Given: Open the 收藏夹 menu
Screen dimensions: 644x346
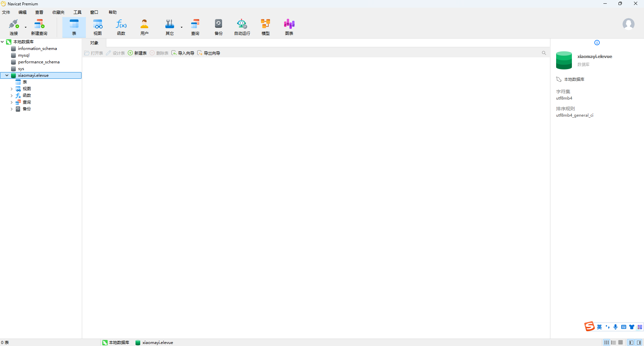Looking at the screenshot, I should coord(58,12).
